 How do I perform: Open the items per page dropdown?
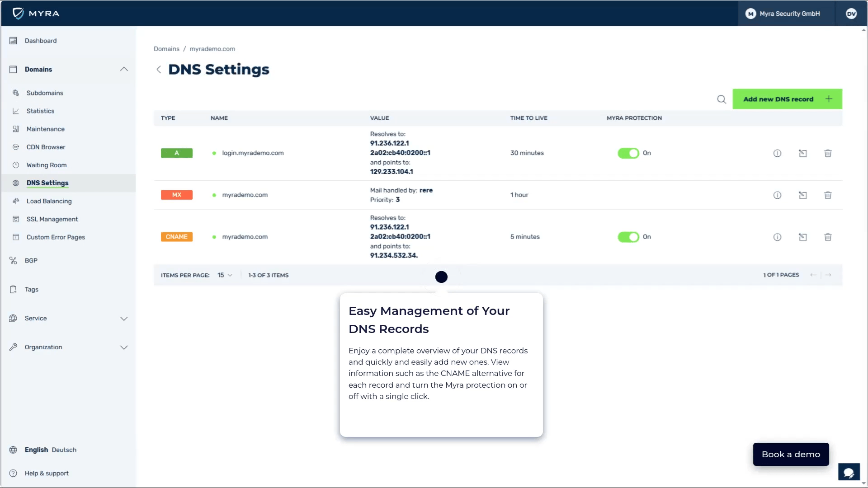225,275
